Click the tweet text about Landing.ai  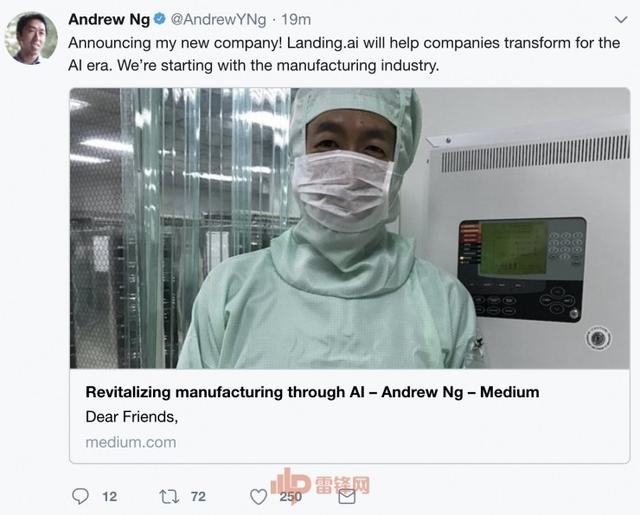344,54
